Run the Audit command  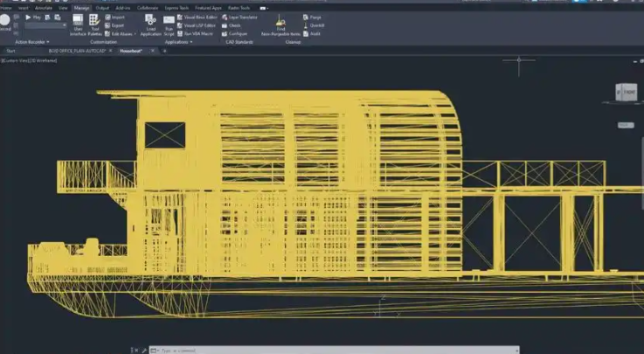312,34
